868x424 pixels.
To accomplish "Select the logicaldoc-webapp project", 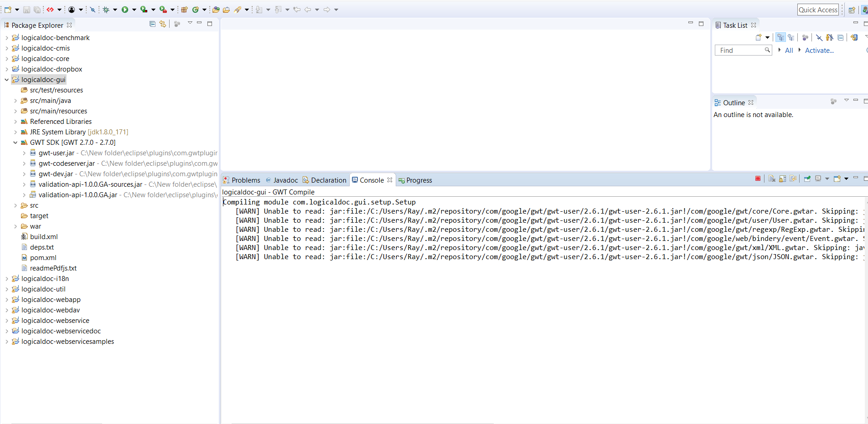I will [46, 300].
